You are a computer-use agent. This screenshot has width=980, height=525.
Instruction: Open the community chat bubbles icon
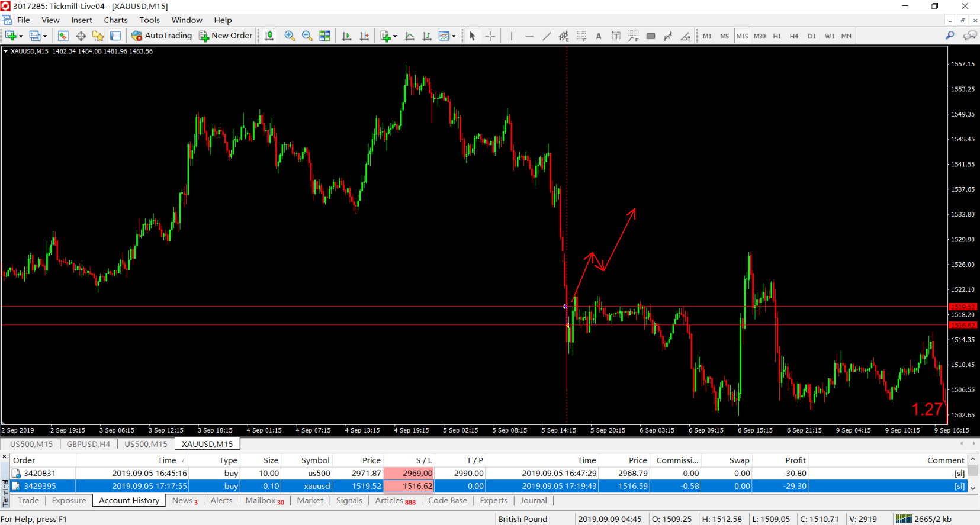coord(970,36)
